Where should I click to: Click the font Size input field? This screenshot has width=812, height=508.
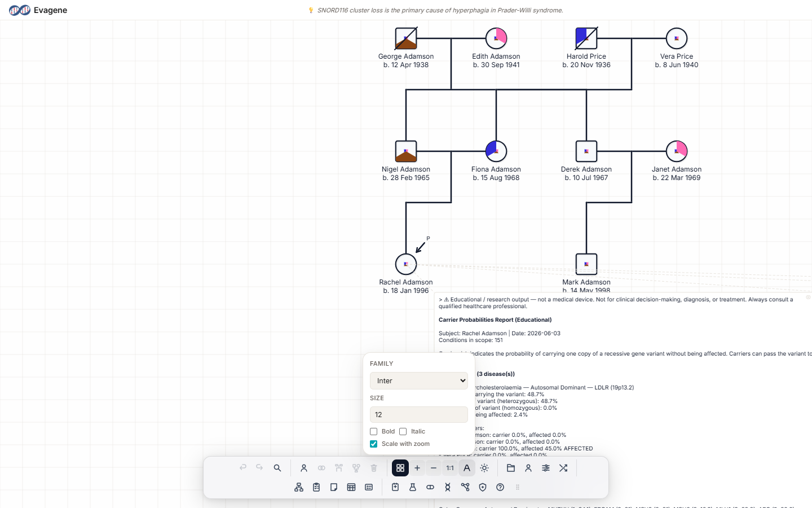tap(419, 414)
